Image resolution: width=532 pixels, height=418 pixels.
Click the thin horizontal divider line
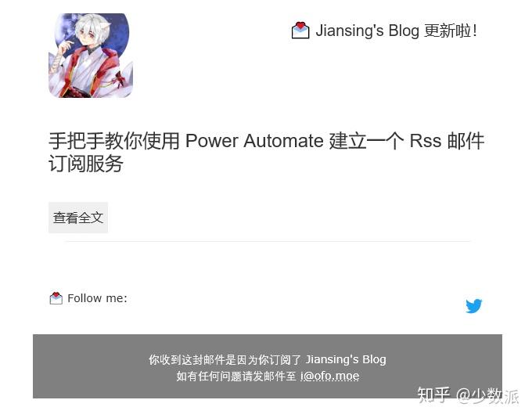[268, 241]
